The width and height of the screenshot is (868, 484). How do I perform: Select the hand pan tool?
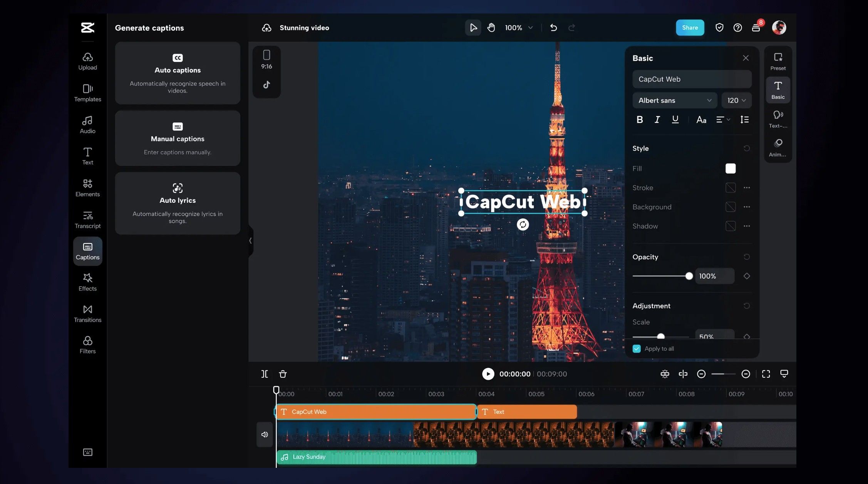[x=491, y=28]
